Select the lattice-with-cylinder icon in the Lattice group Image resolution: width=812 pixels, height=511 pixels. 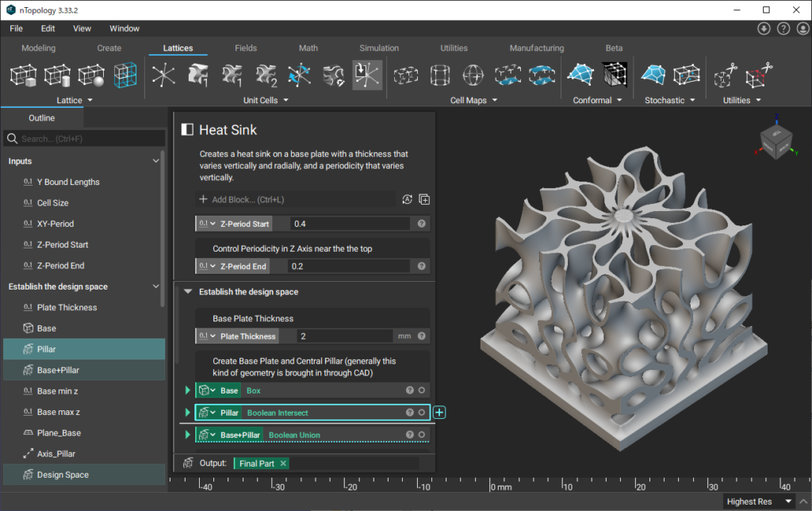(57, 75)
